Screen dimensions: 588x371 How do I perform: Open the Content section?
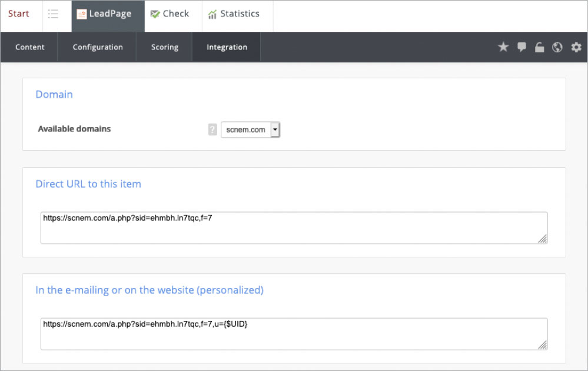[30, 47]
